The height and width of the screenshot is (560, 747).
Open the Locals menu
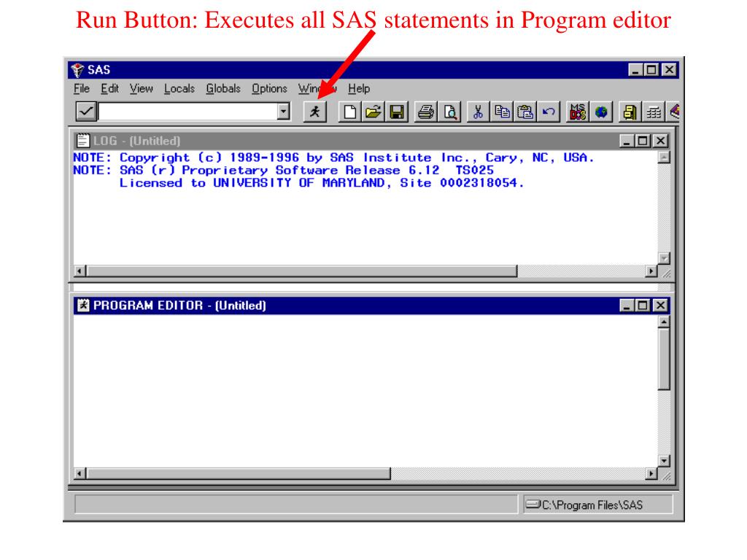click(x=179, y=88)
